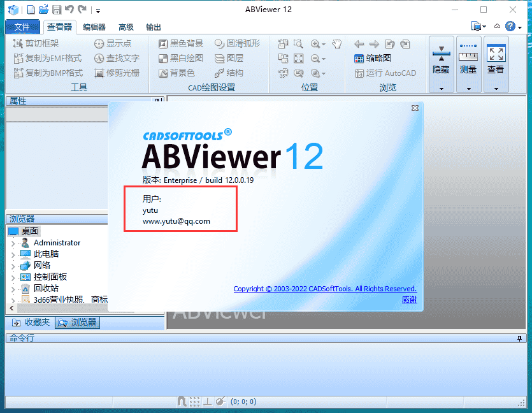Click the fit-to-window icon in 位置 group

tap(298, 58)
